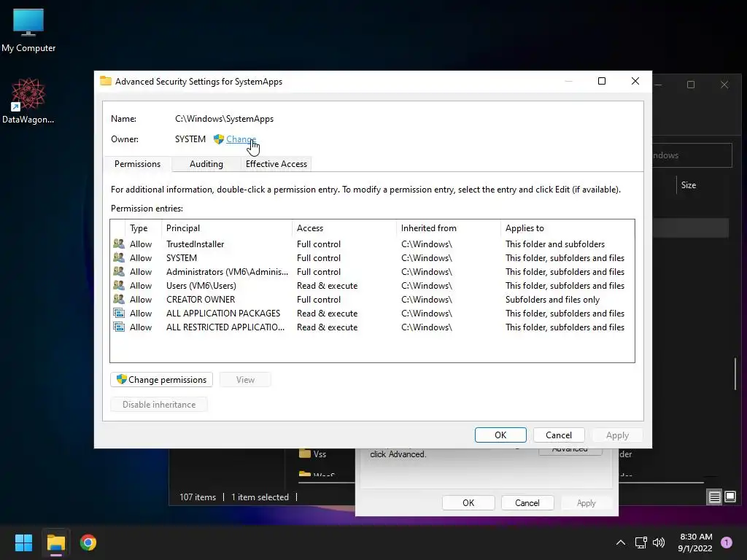Launch Google Chrome from taskbar
This screenshot has height=560, width=747.
[x=88, y=542]
